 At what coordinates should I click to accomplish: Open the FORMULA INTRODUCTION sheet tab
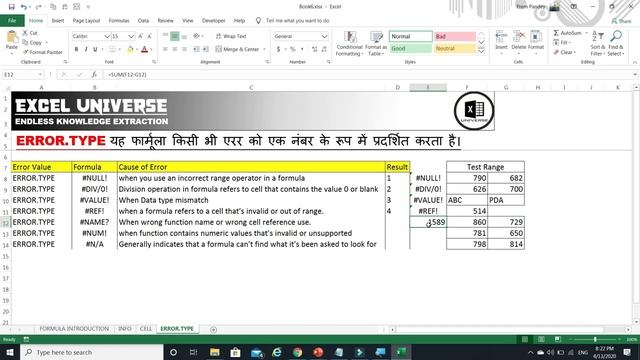click(74, 329)
